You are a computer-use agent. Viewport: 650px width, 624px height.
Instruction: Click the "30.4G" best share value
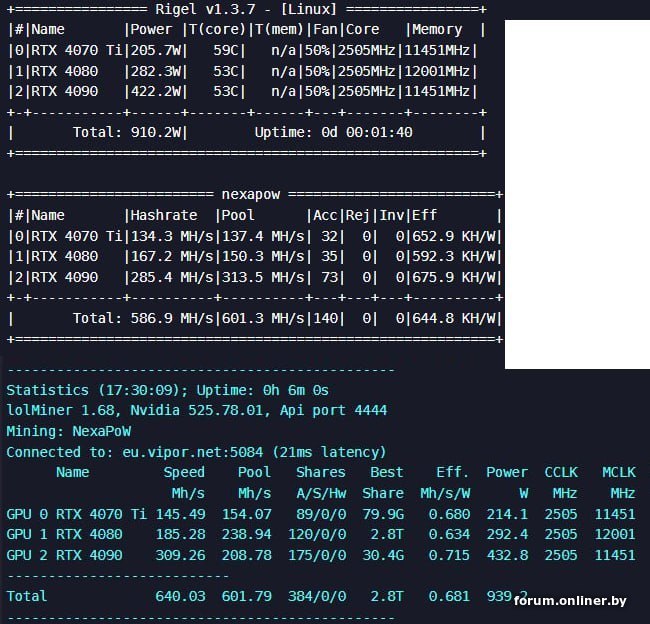click(x=383, y=555)
